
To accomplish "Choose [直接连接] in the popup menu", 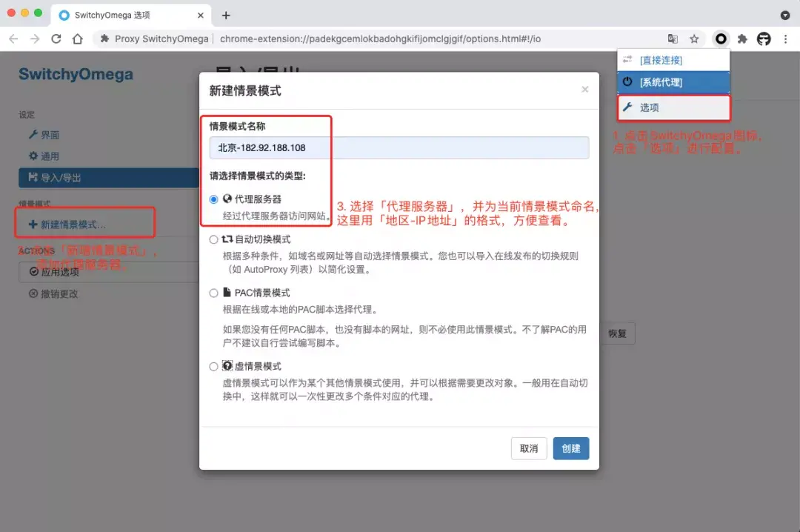I will point(673,60).
